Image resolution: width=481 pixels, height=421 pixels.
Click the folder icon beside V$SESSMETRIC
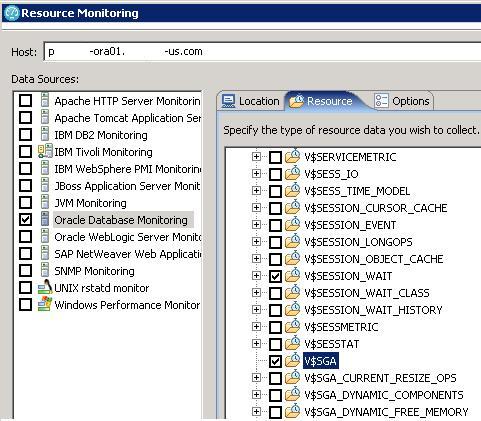pos(293,326)
